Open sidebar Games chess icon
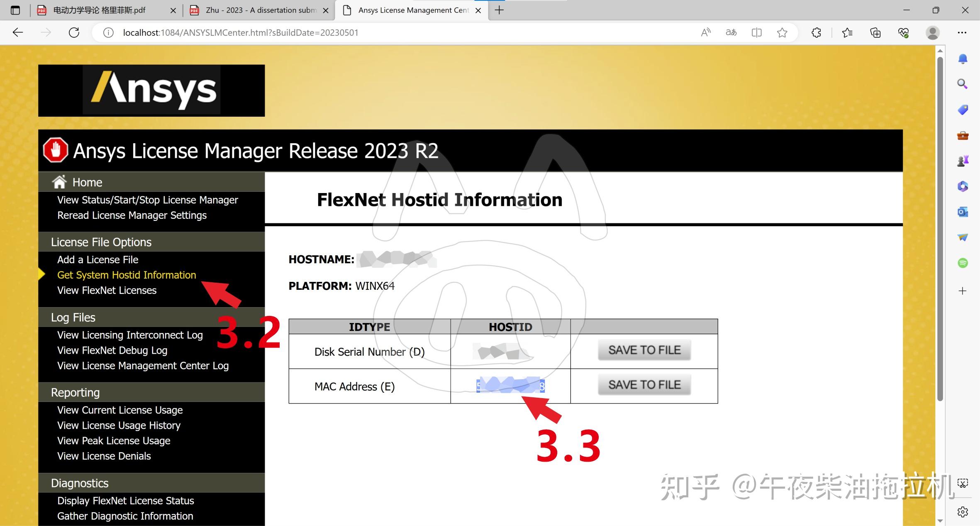The height and width of the screenshot is (526, 980). tap(963, 161)
